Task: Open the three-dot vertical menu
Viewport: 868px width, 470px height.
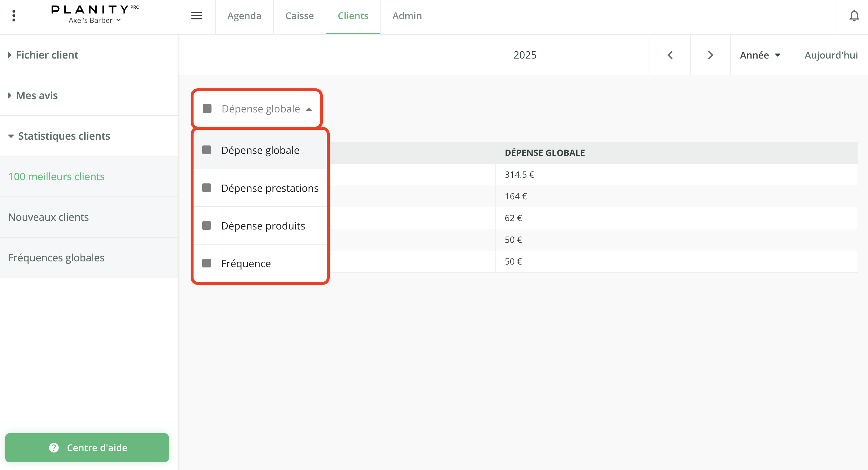Action: click(x=14, y=15)
